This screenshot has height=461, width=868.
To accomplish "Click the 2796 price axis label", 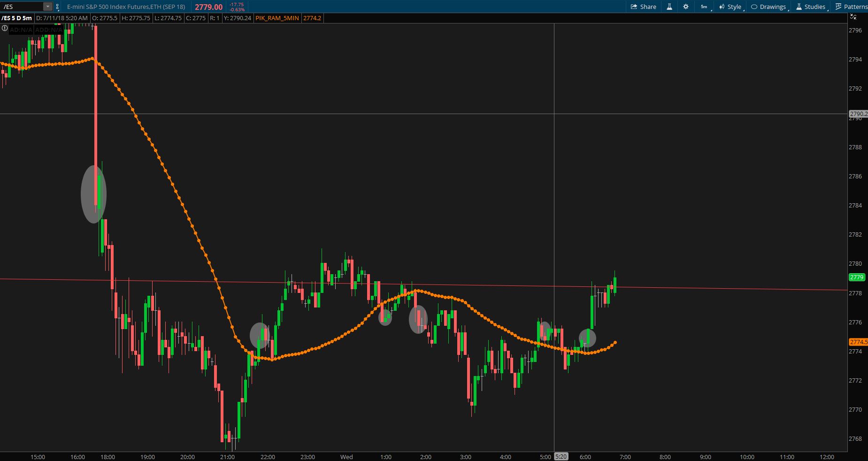I will coord(855,30).
